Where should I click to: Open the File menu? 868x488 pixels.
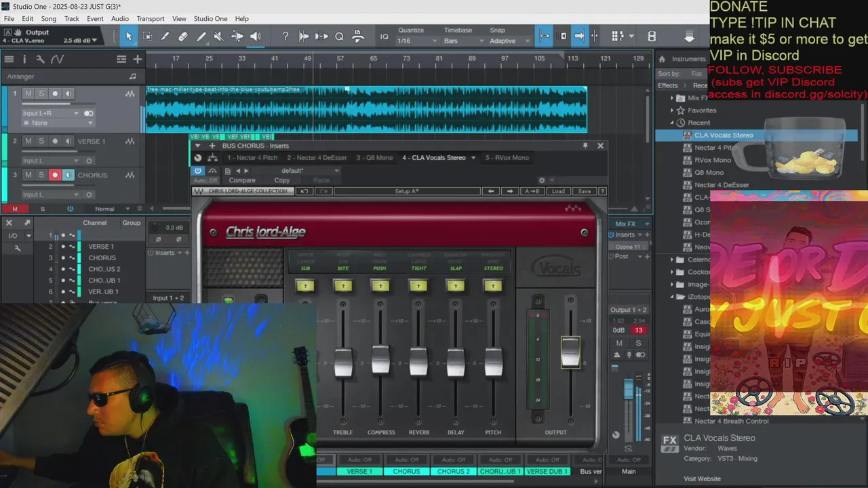point(9,19)
